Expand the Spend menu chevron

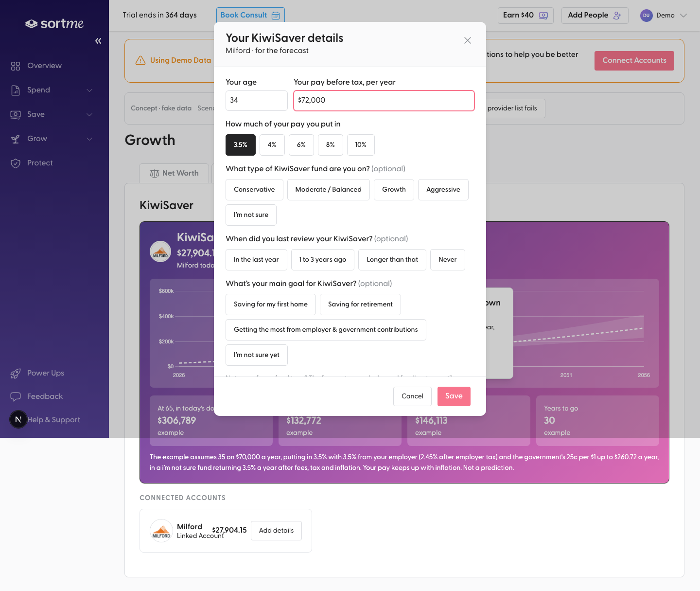coord(89,90)
